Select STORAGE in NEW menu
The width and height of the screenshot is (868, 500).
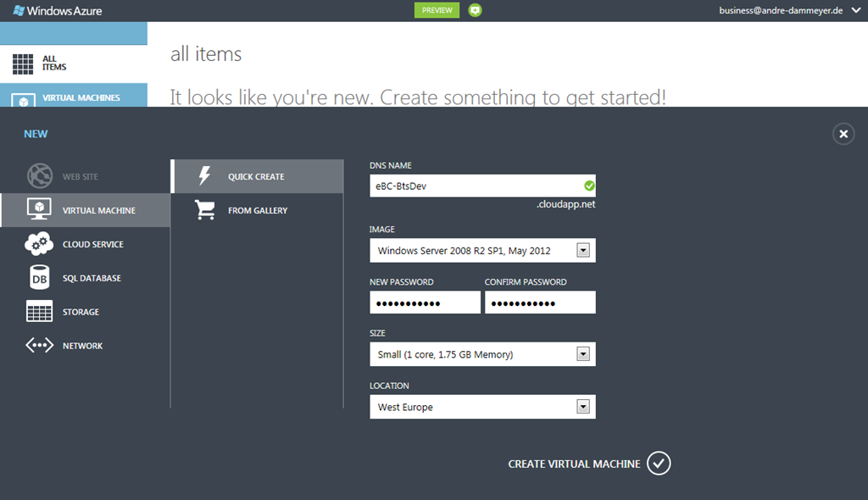pyautogui.click(x=81, y=312)
